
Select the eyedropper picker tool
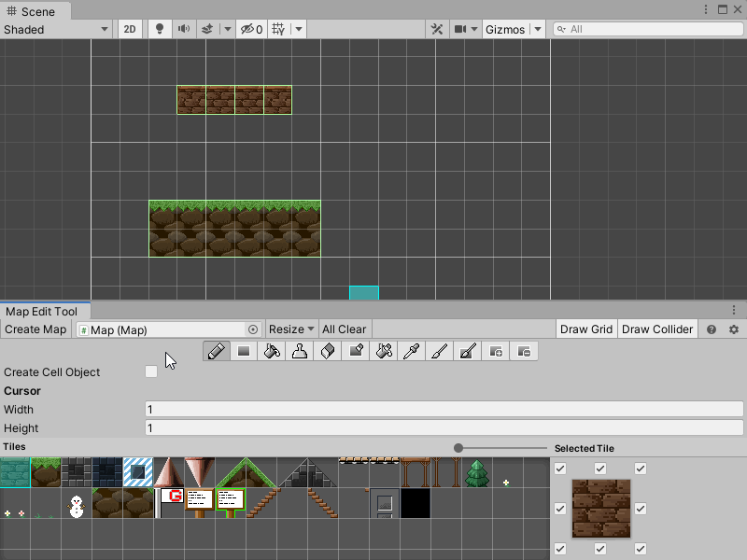click(x=412, y=352)
